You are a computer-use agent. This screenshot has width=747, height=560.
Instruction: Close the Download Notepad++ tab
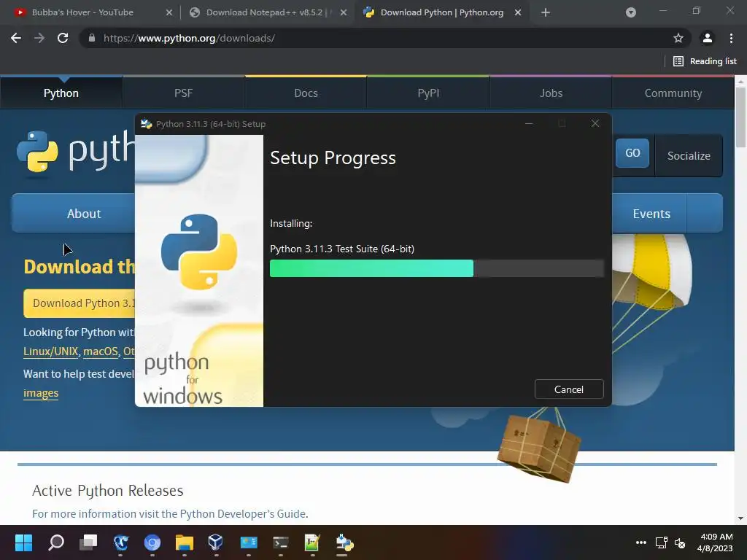[x=343, y=13]
